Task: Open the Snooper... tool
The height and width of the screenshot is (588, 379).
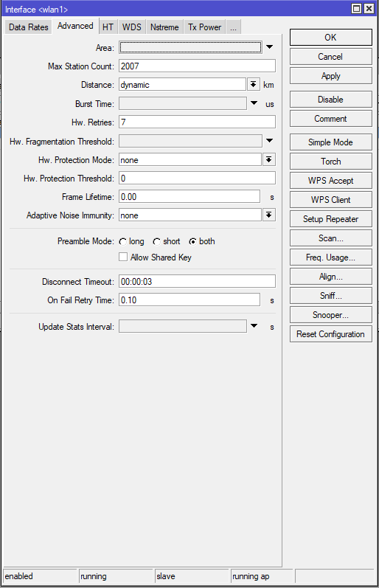Action: 330,314
